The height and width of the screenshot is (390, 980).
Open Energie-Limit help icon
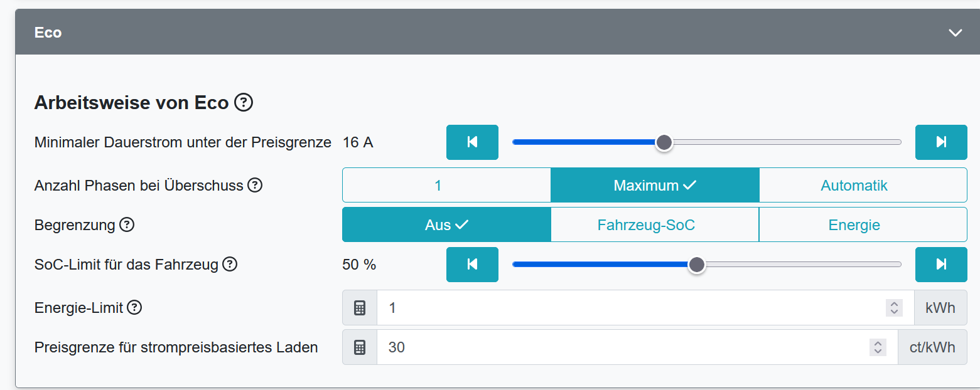click(x=134, y=307)
